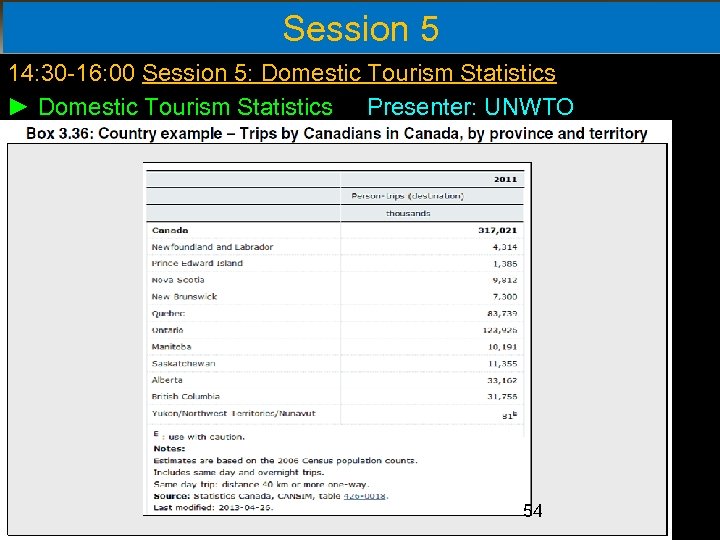The image size is (720, 540).
Task: Click the 'E : use with caution' footnote
Action: pyautogui.click(x=199, y=436)
